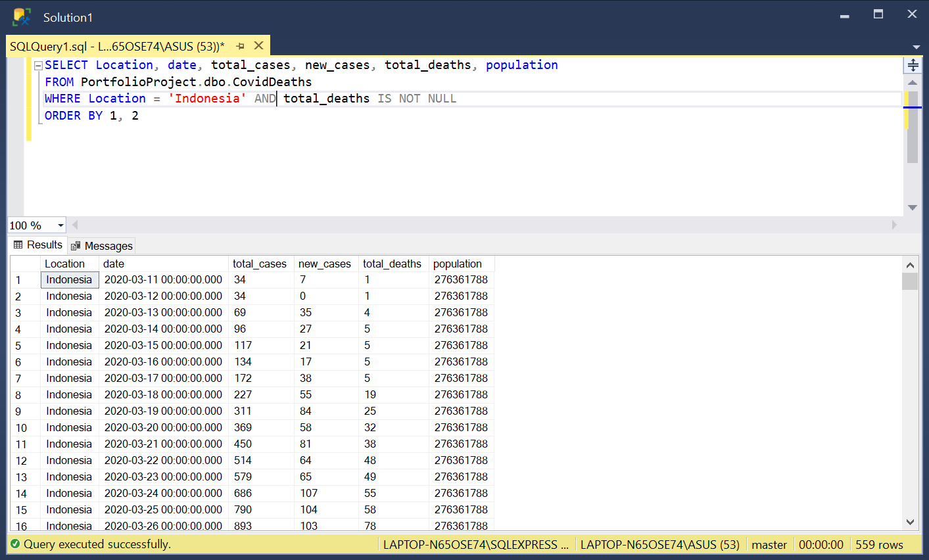Click the scroll-up arrow of the vertical scrollbar
The width and height of the screenshot is (929, 560).
tap(913, 82)
